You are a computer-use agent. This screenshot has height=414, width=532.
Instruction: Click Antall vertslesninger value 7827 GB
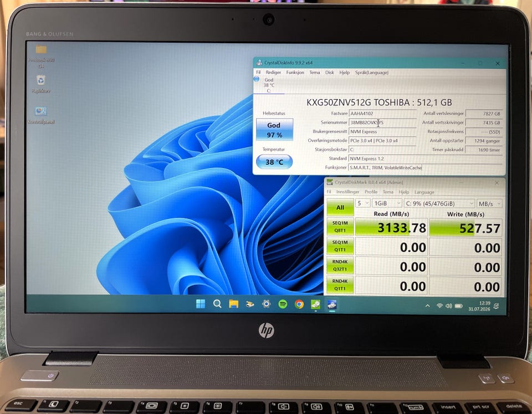[x=484, y=114]
